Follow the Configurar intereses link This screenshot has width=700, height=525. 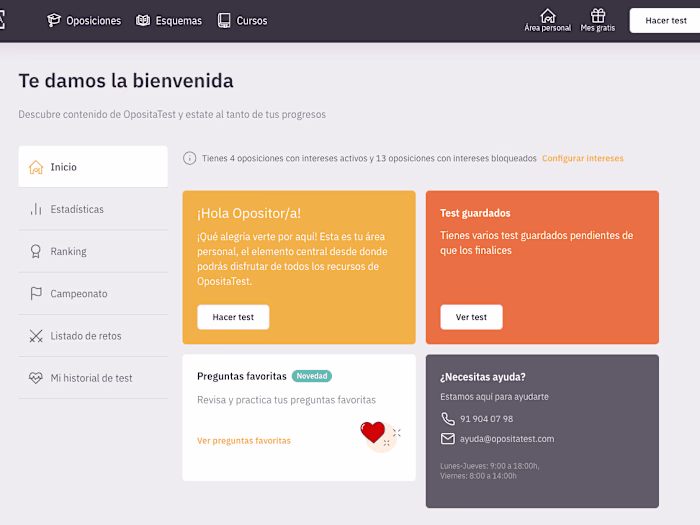[x=582, y=158]
